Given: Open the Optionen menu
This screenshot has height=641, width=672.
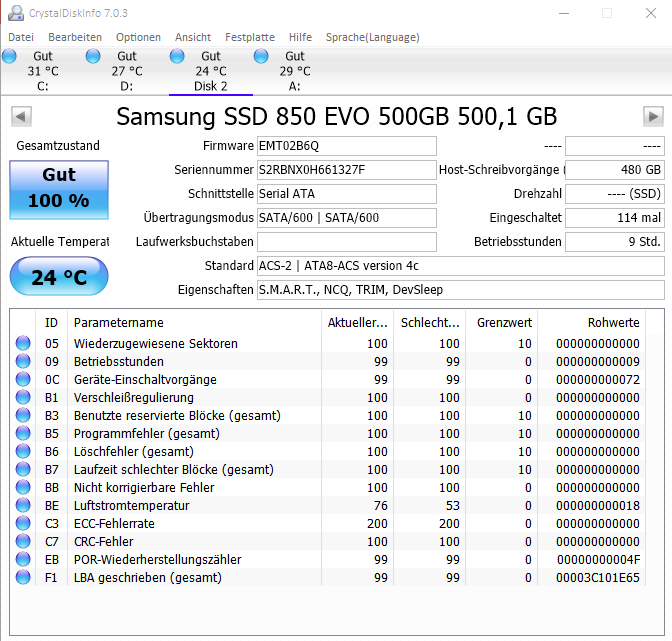Looking at the screenshot, I should (x=138, y=37).
